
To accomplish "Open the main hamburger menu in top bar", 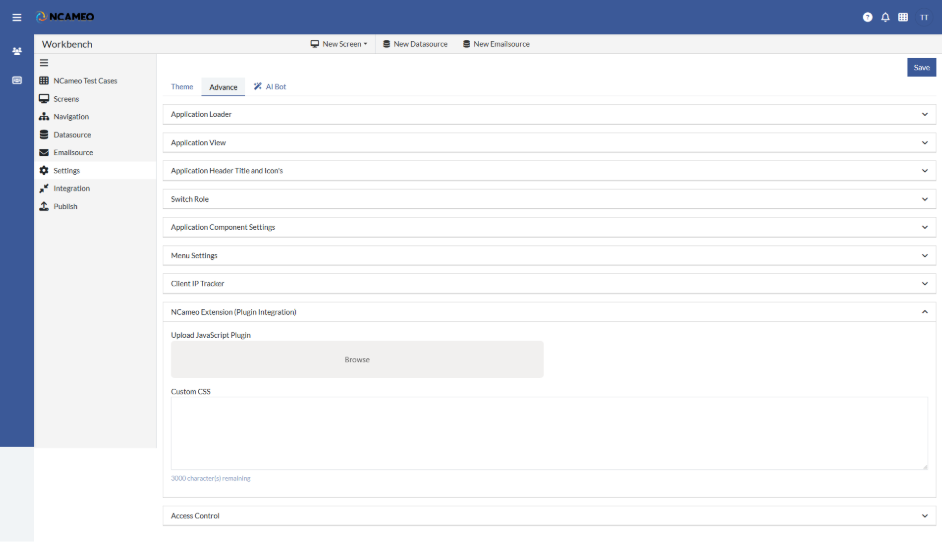I will point(17,17).
